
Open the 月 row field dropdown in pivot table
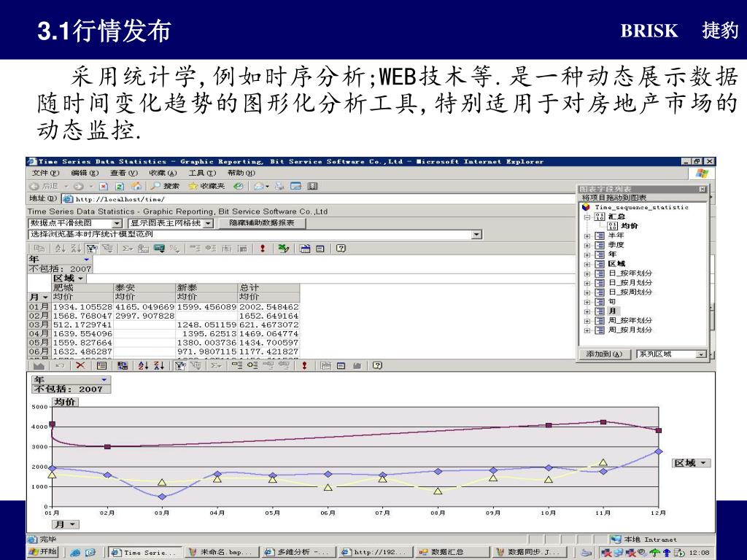(45, 297)
